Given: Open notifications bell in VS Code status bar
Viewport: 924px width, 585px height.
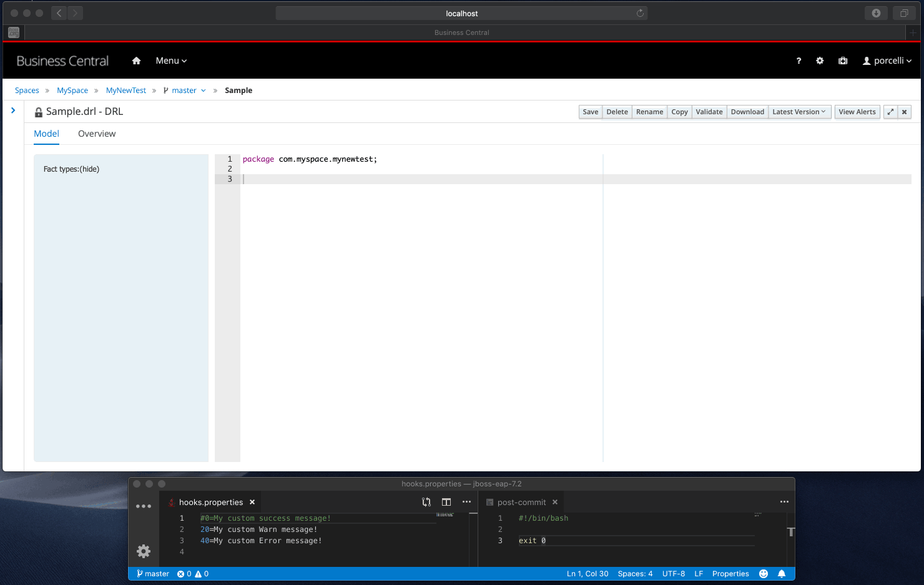Looking at the screenshot, I should click(782, 574).
